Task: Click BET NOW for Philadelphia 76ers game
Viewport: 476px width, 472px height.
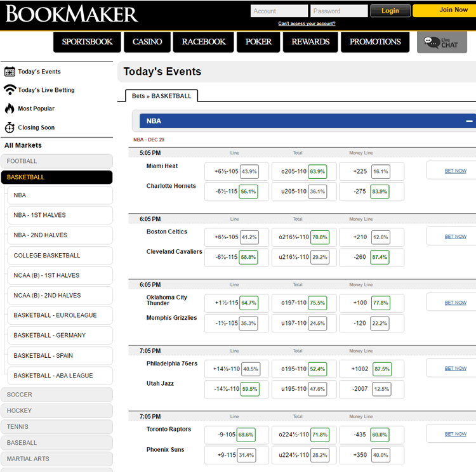Action: 455,369
